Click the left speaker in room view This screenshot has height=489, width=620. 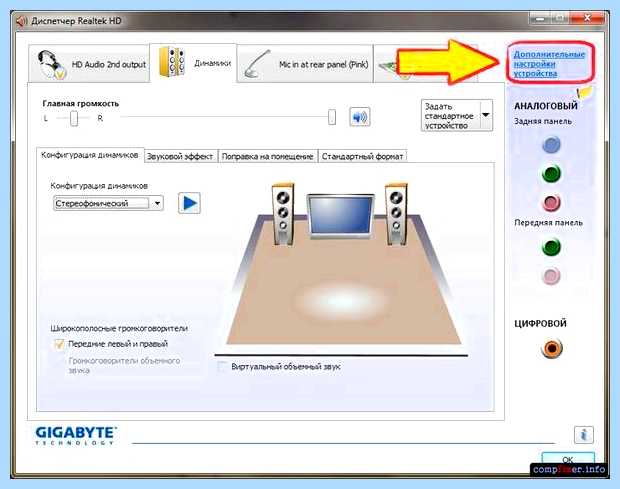283,214
